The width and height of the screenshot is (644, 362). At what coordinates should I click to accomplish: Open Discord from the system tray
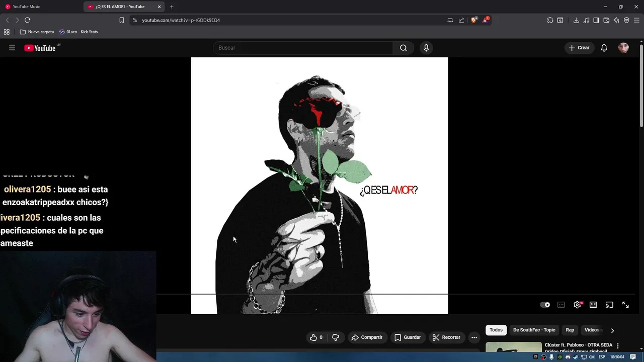[568, 357]
